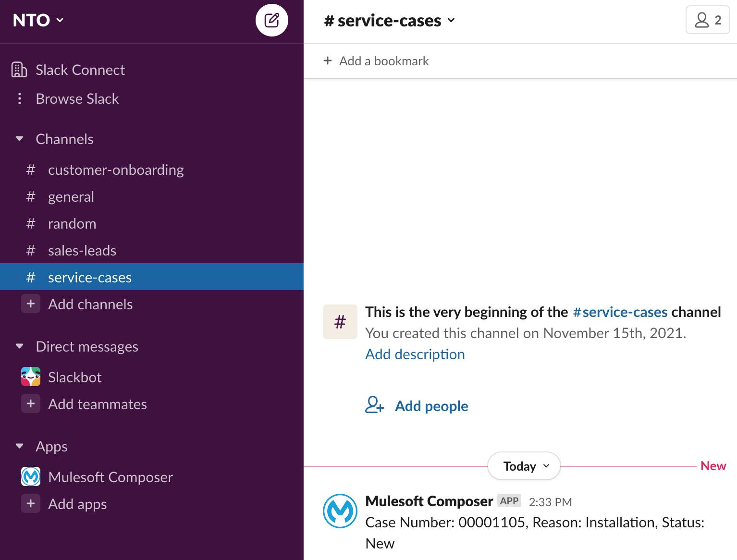Click the plus icon beside Add a bookmark
The width and height of the screenshot is (737, 560).
(x=328, y=61)
